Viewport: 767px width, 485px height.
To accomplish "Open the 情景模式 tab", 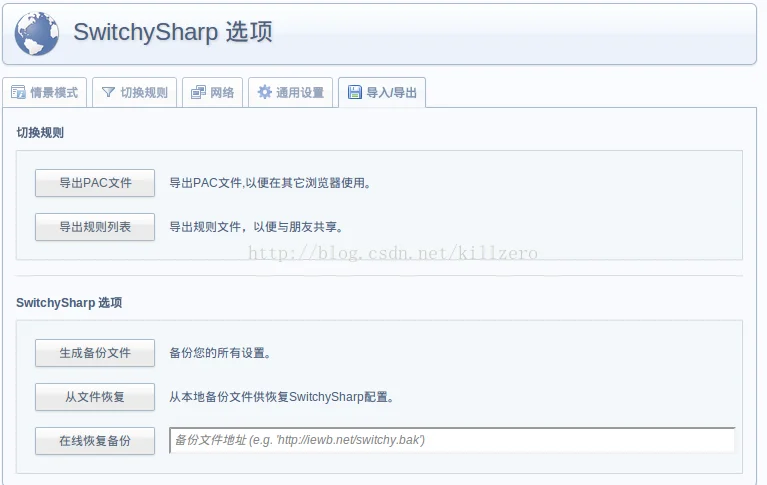I will pos(45,92).
